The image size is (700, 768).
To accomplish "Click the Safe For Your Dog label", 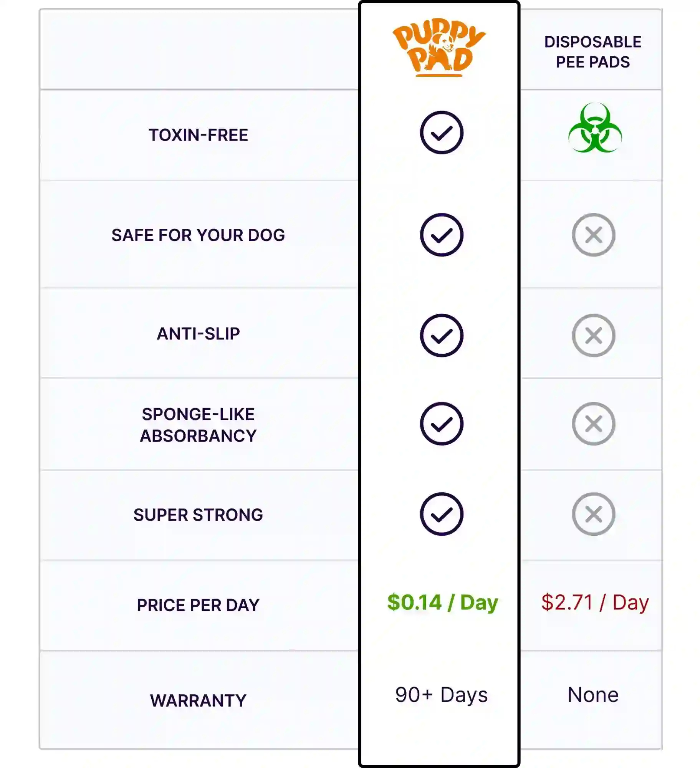I will coord(199,235).
